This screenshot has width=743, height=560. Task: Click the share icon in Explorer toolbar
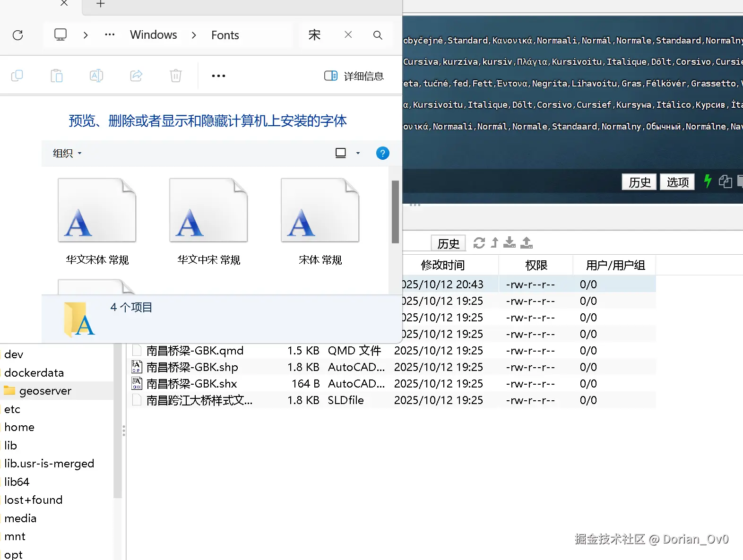pyautogui.click(x=136, y=76)
